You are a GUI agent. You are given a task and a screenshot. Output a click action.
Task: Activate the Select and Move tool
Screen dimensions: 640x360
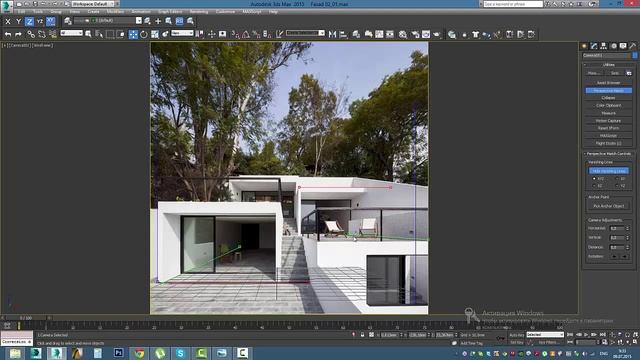coord(133,35)
